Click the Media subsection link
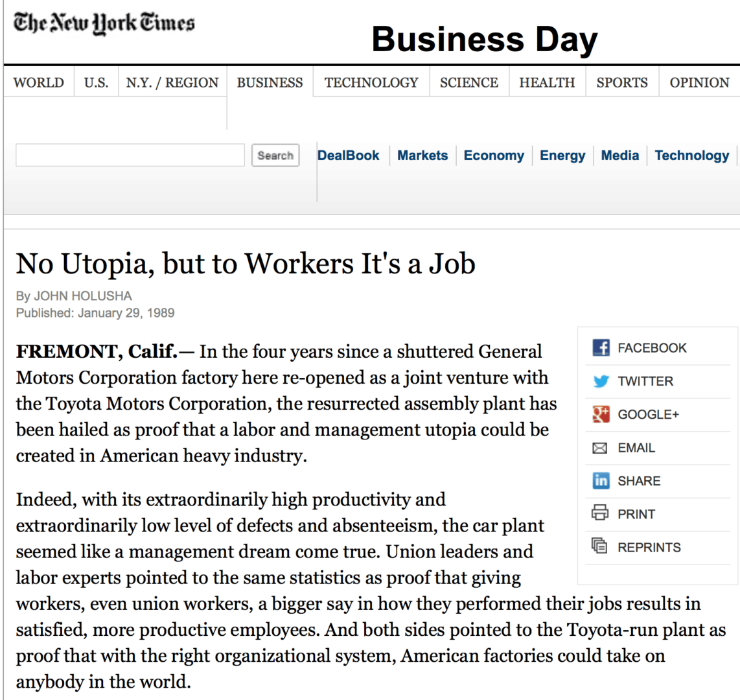The height and width of the screenshot is (700, 740). (620, 156)
